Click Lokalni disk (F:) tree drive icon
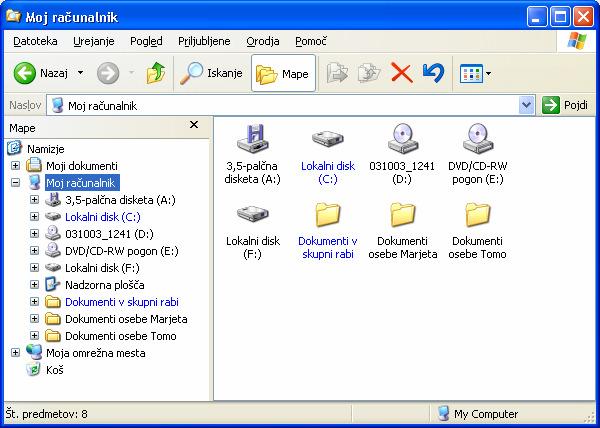The image size is (600, 428). coord(53,268)
